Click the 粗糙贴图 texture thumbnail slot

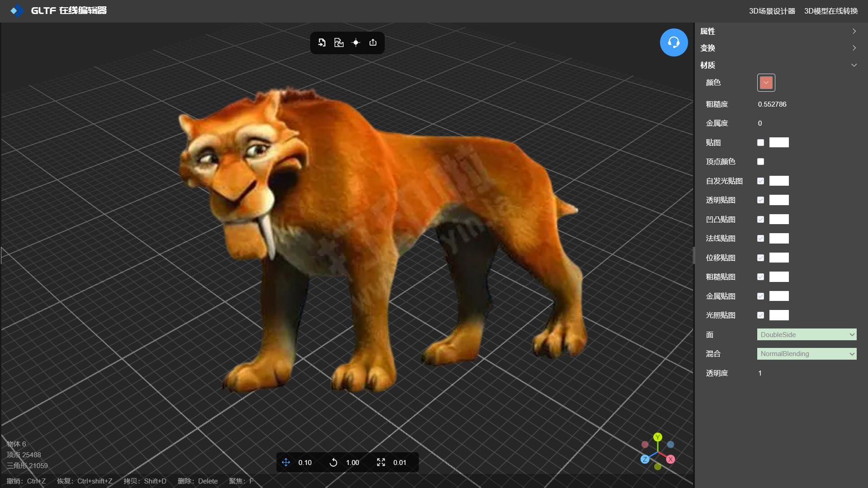(x=779, y=277)
